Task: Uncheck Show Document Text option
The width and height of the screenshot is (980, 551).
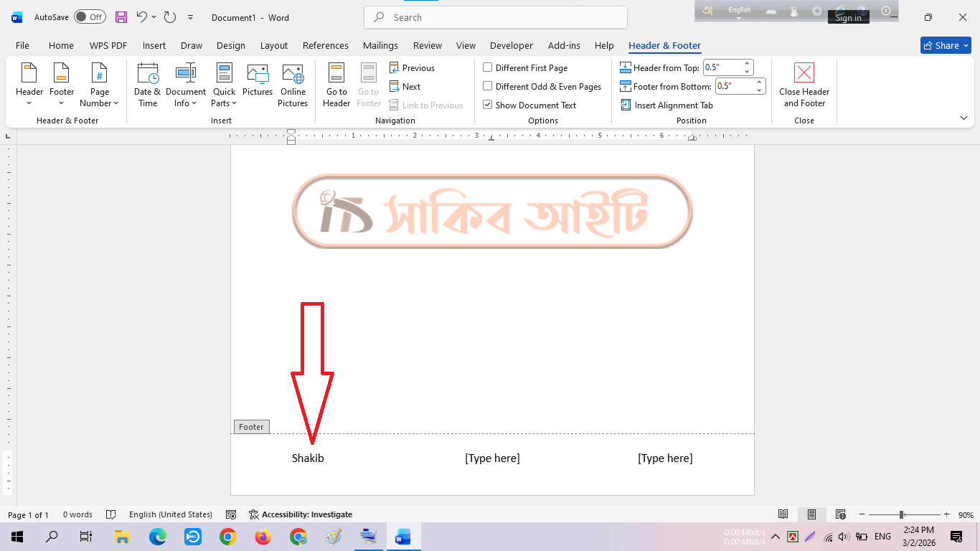Action: [x=488, y=105]
